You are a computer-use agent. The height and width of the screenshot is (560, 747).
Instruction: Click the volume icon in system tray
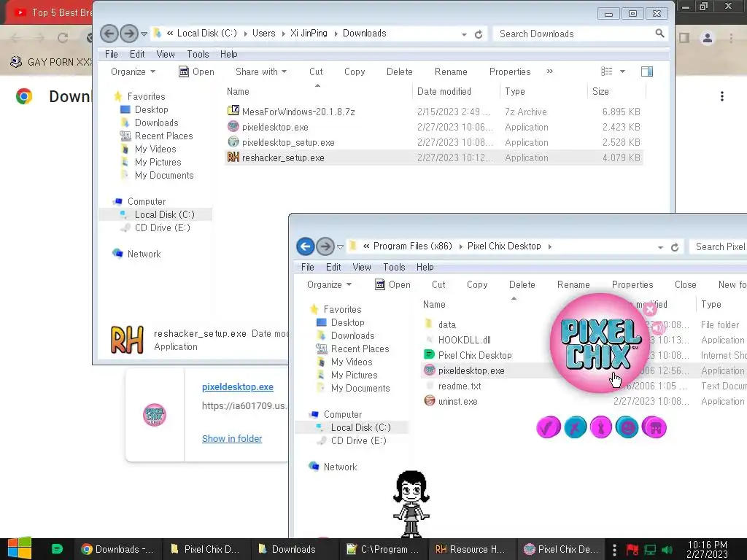coord(667,550)
